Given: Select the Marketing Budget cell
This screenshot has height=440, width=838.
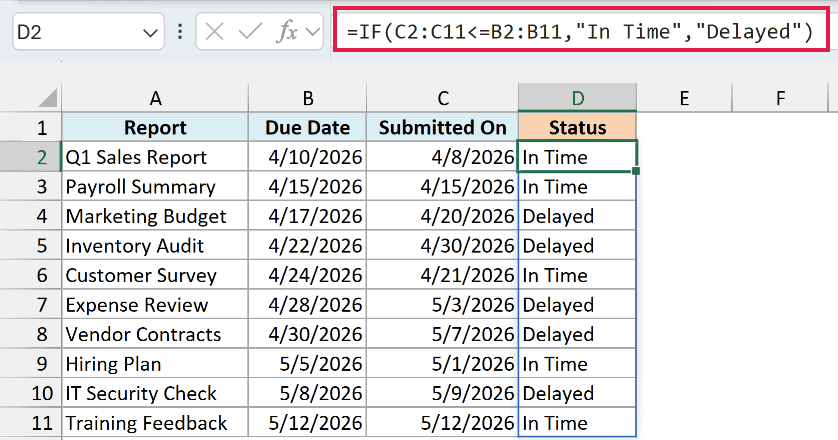Looking at the screenshot, I should pos(155,216).
